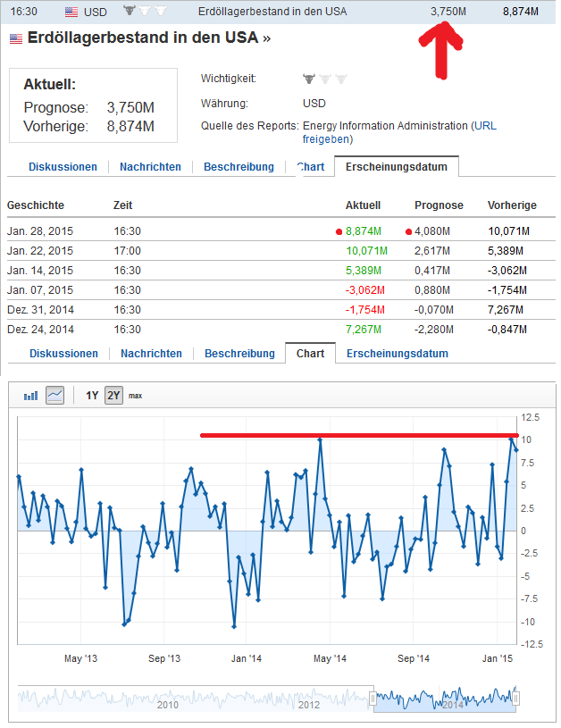Click the red dot beside 8,874M

coord(339,231)
